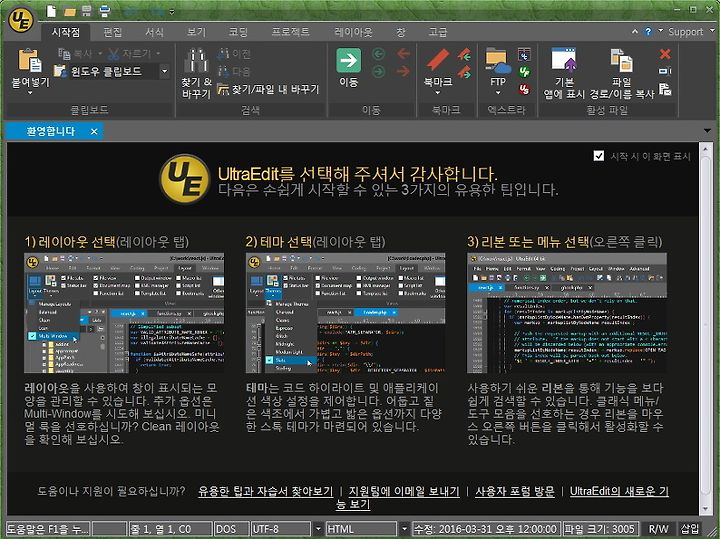Viewport: 720px width, 539px height.
Task: Open 찾기 & 바꾸기 binoculars tool
Action: [x=197, y=60]
